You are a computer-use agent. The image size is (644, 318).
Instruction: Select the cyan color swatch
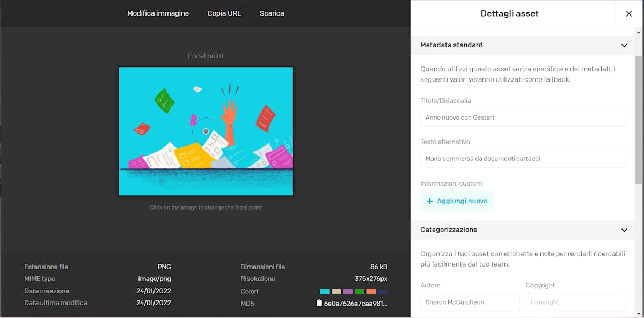(324, 292)
